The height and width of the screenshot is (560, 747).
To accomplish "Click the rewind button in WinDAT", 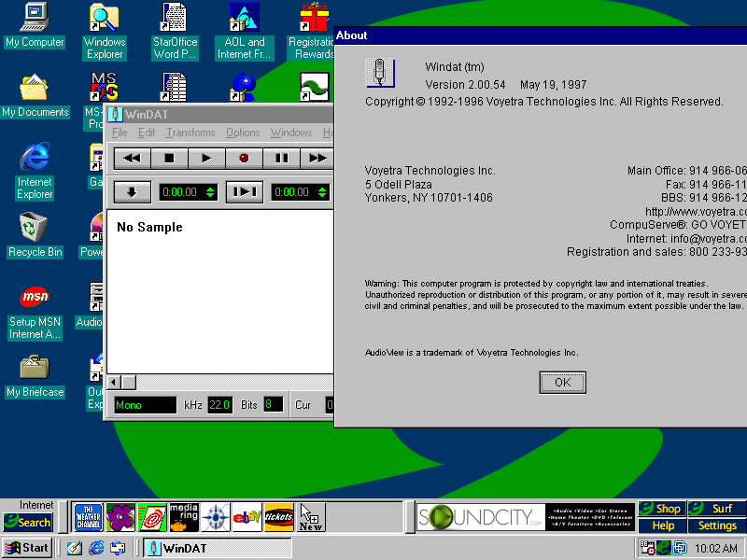I will coord(133,159).
